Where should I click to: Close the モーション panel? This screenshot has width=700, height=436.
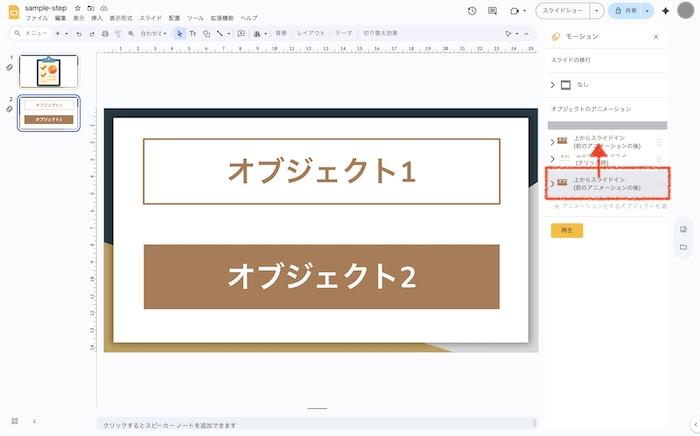[656, 37]
